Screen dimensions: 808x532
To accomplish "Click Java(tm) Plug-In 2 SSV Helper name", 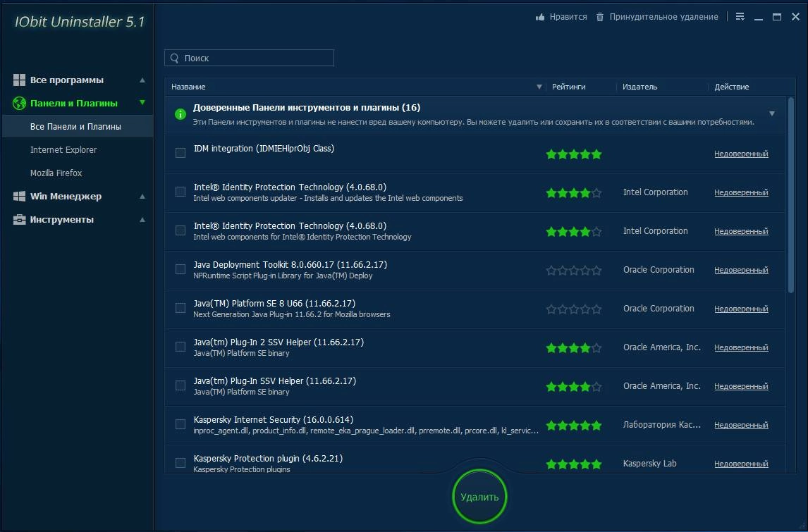I will 278,342.
